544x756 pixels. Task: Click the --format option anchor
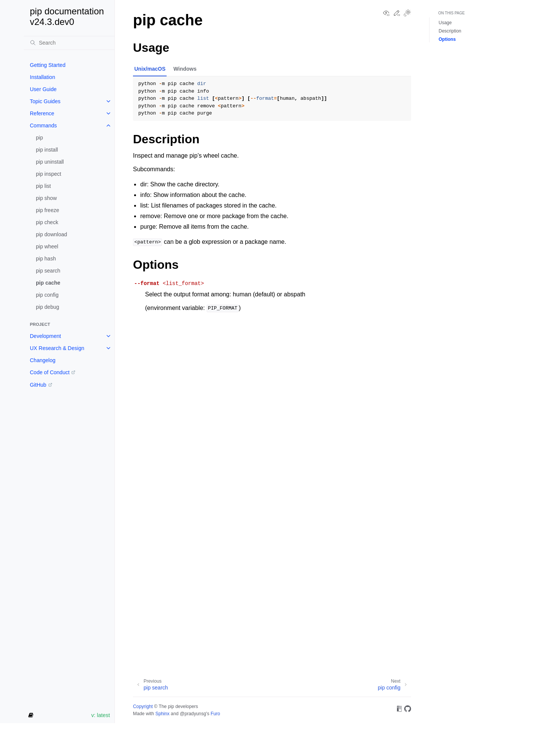click(x=147, y=283)
